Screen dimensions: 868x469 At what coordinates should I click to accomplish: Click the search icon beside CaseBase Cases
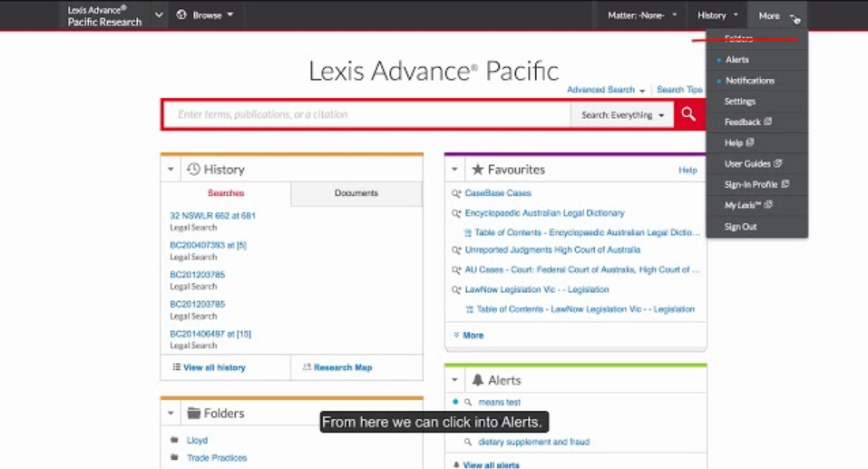click(456, 193)
